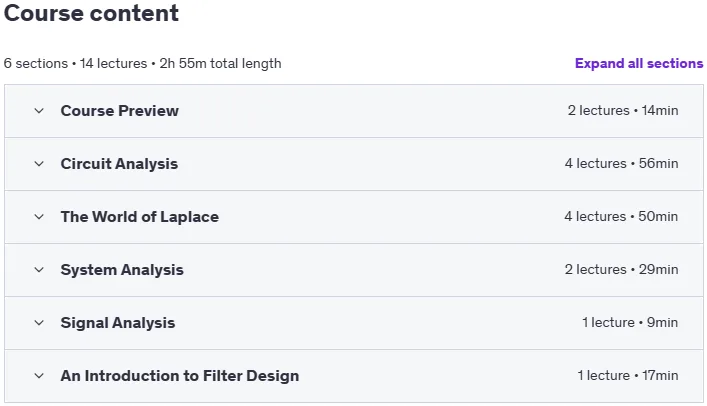This screenshot has width=707, height=406.
Task: Click An Introduction to Filter Design title
Action: [x=180, y=376]
